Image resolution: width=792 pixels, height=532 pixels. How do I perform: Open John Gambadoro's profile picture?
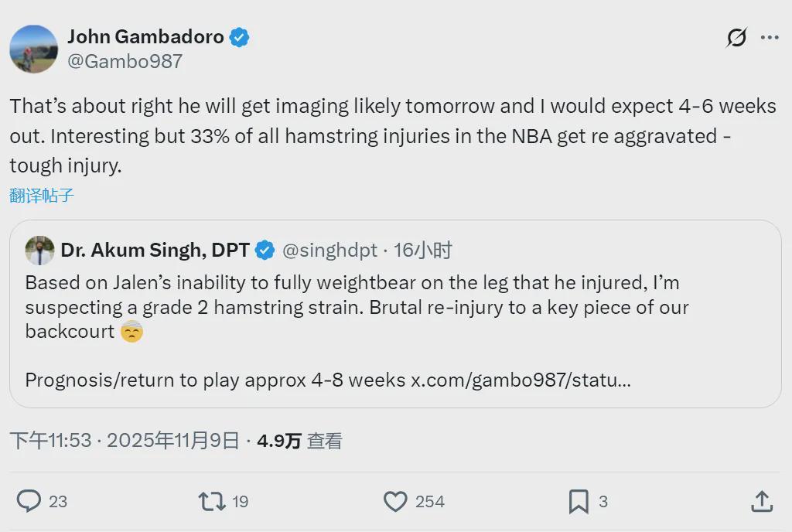pos(33,49)
